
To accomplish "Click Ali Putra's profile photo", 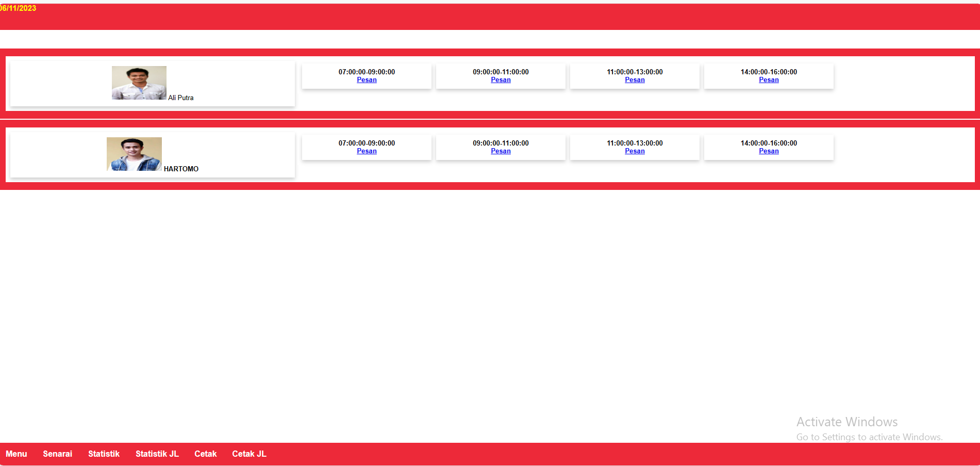I will coord(139,83).
